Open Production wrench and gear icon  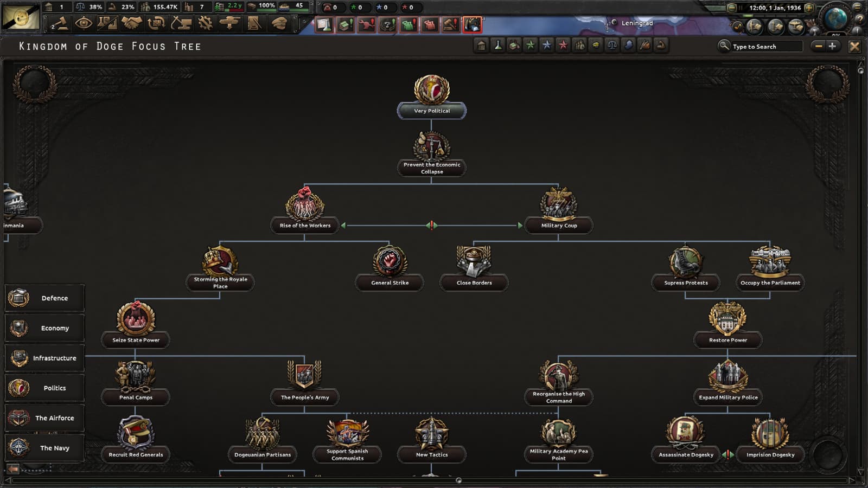coord(205,23)
